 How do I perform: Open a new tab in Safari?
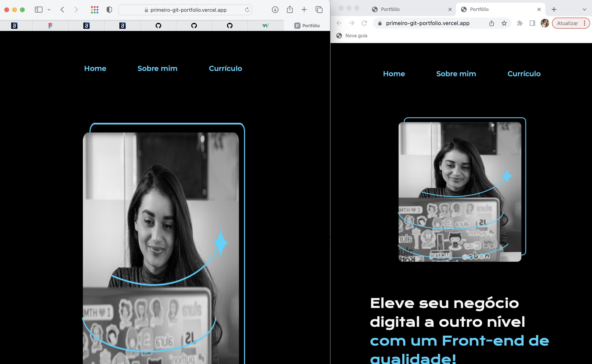tap(304, 10)
